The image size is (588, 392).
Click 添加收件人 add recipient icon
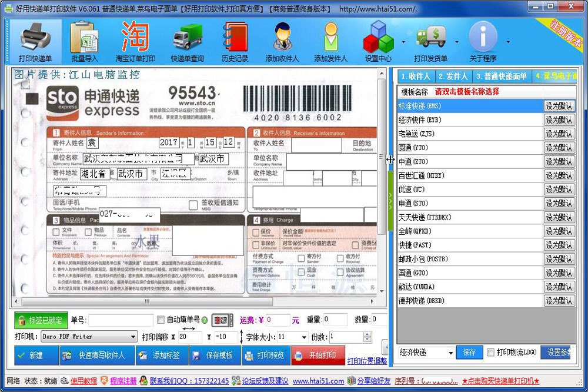point(282,41)
